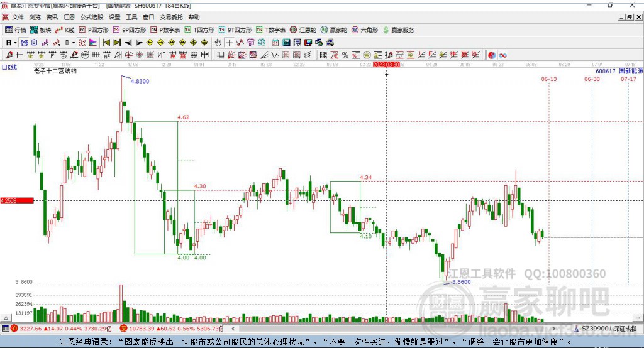Toggle the red-blue infinity loop icon
The width and height of the screenshot is (644, 348).
point(502,55)
